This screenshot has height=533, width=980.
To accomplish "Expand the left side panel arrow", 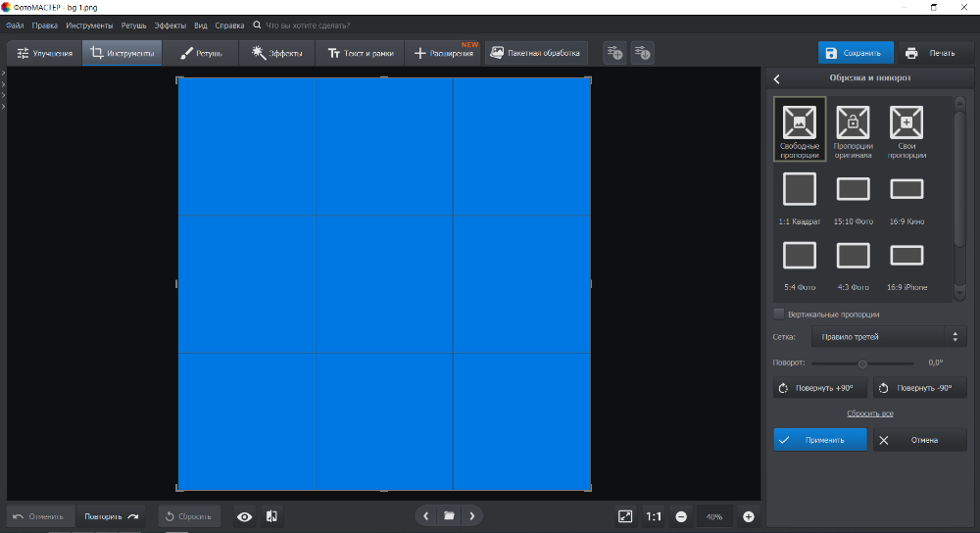I will pos(3,73).
